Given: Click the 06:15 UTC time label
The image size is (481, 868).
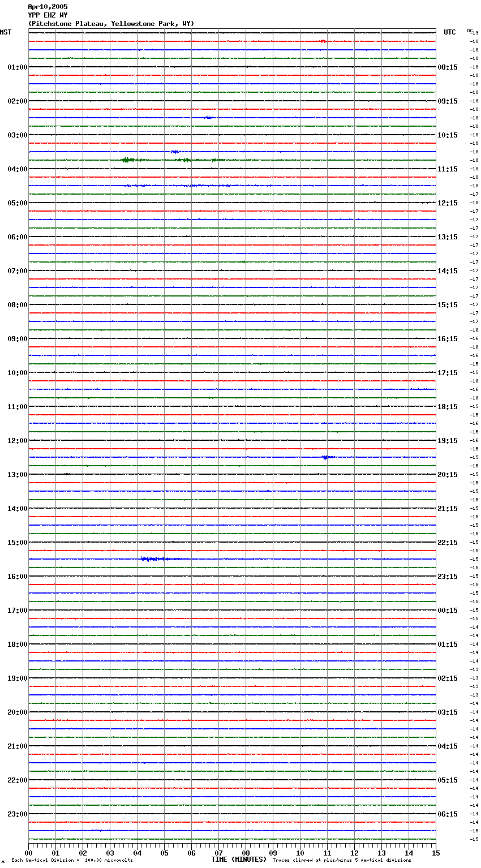Looking at the screenshot, I should tap(448, 814).
